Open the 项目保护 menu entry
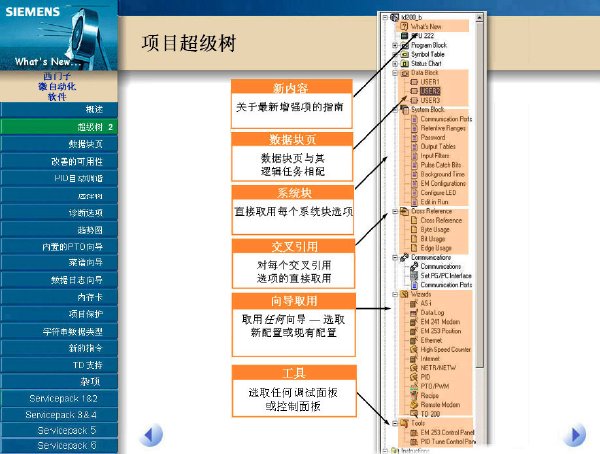The height and width of the screenshot is (454, 600). 59,314
